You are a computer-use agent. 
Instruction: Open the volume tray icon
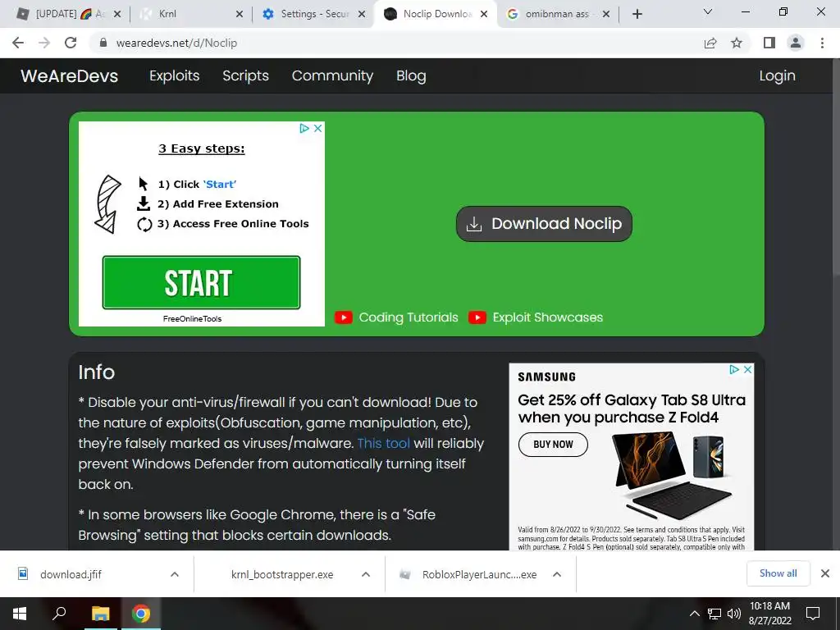[734, 614]
